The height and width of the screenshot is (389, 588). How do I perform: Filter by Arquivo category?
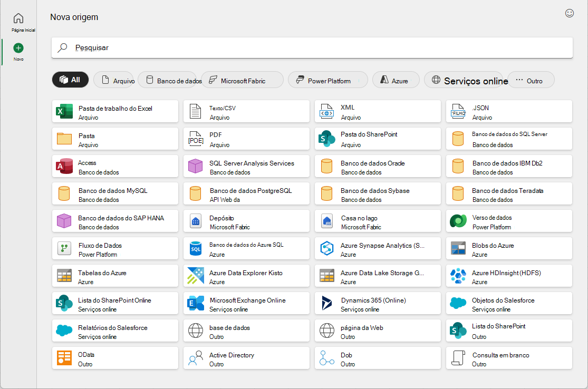point(113,80)
